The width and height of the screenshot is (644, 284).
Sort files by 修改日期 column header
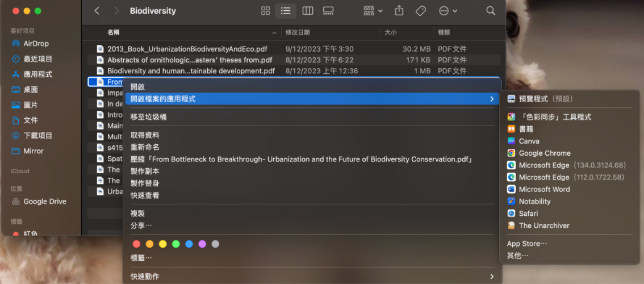[298, 32]
